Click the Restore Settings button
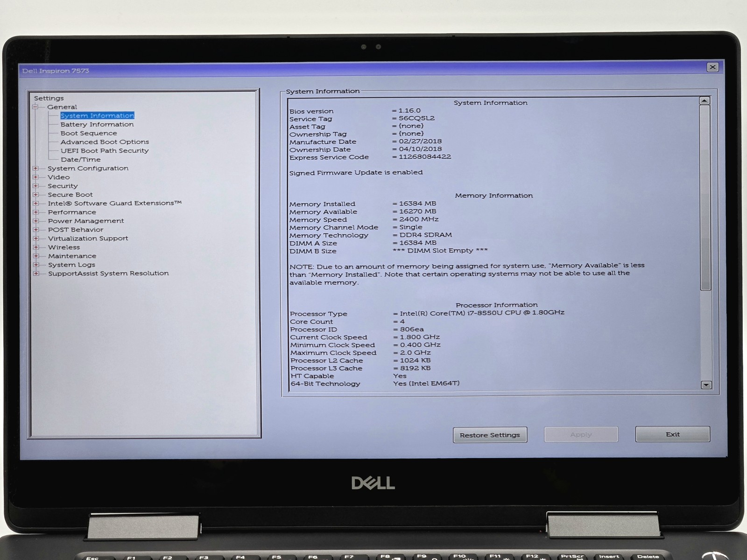747x560 pixels. click(x=490, y=435)
